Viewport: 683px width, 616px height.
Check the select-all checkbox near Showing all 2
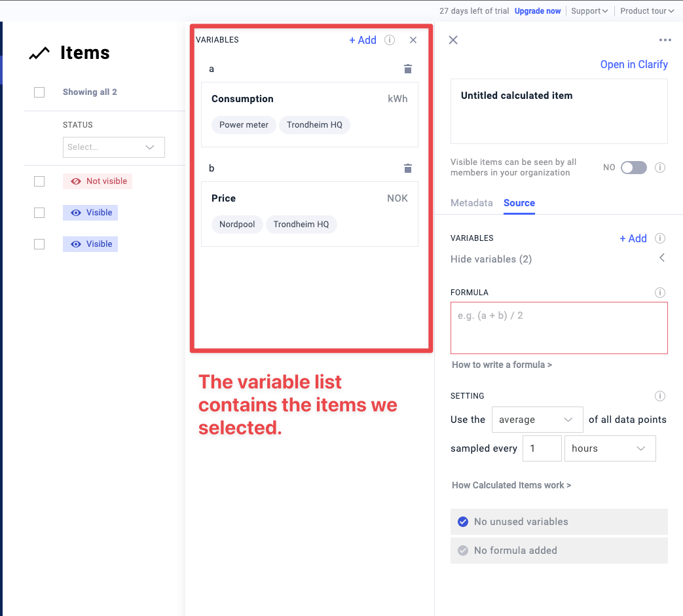click(39, 92)
